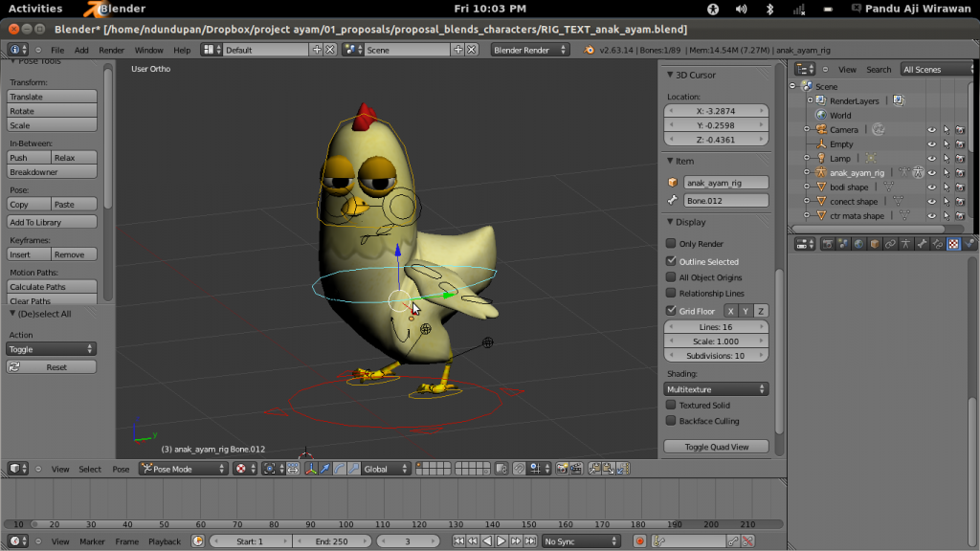980x551 pixels.
Task: Toggle the auto keyframe record button
Action: [639, 541]
